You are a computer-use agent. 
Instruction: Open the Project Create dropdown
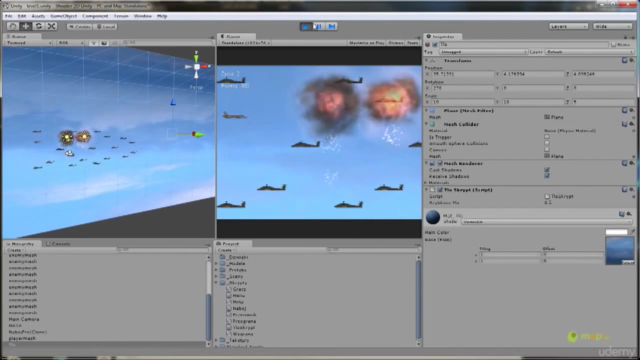(x=225, y=250)
